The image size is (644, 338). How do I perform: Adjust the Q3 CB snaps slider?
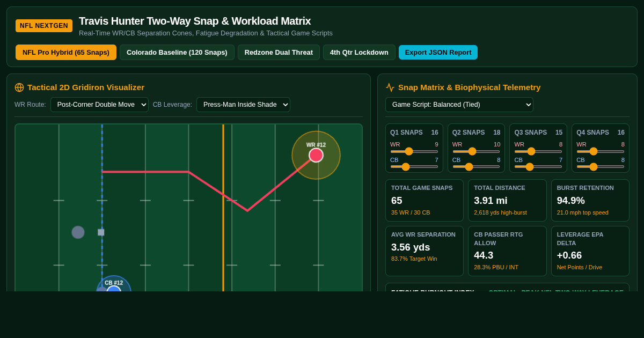coord(538,167)
